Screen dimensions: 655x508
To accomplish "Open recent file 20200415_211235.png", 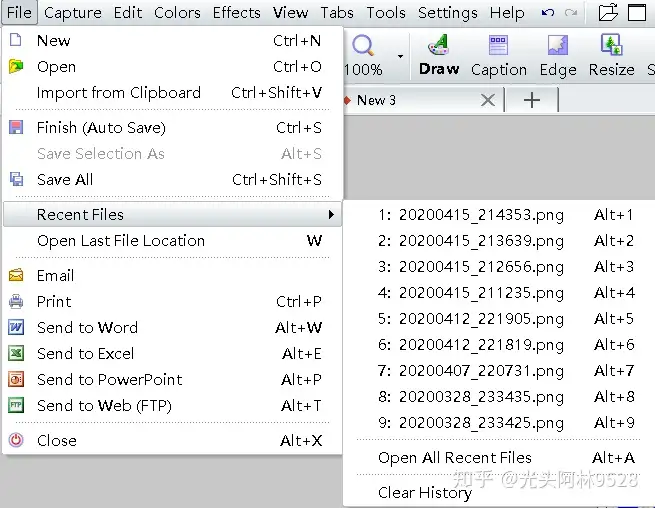I will [x=499, y=292].
